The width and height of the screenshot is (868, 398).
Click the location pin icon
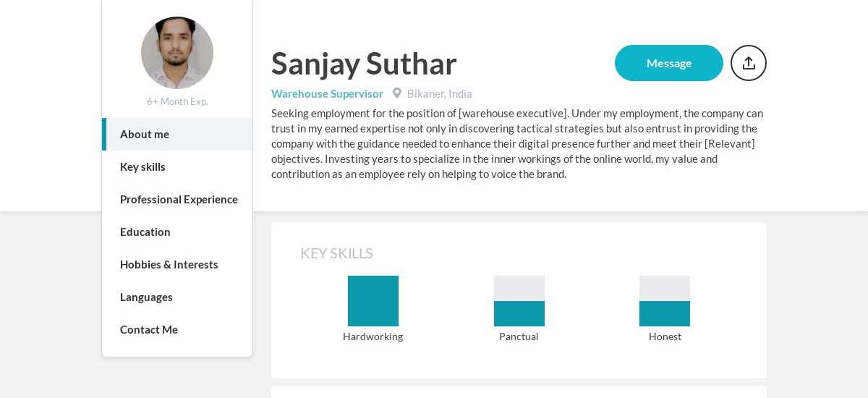click(x=397, y=93)
